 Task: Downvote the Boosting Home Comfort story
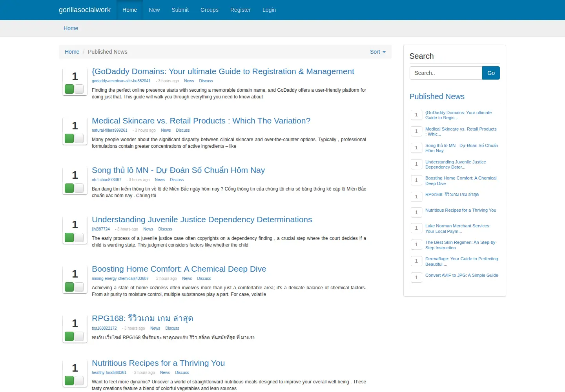coord(79,287)
